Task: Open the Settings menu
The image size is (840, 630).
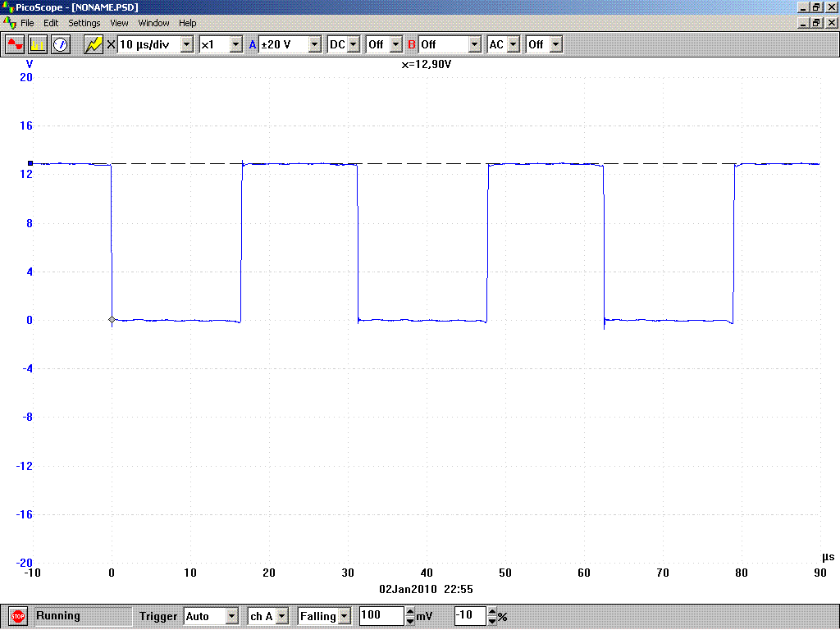Action: tap(84, 23)
